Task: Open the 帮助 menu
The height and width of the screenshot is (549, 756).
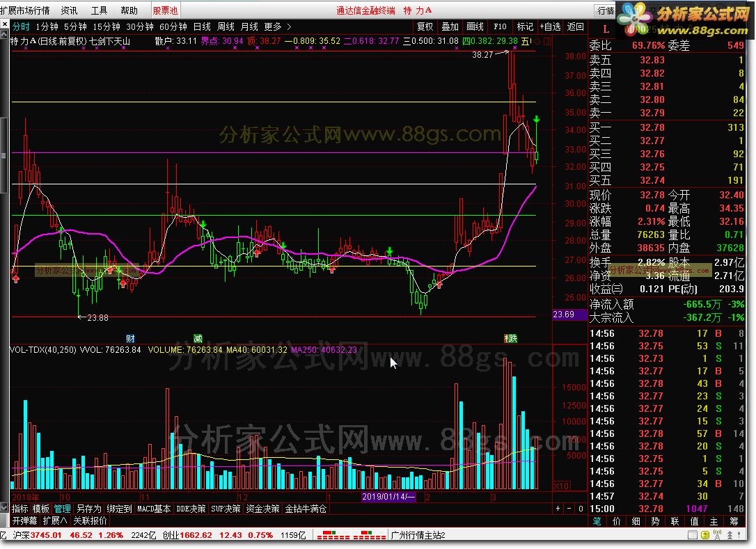Action: pos(129,10)
